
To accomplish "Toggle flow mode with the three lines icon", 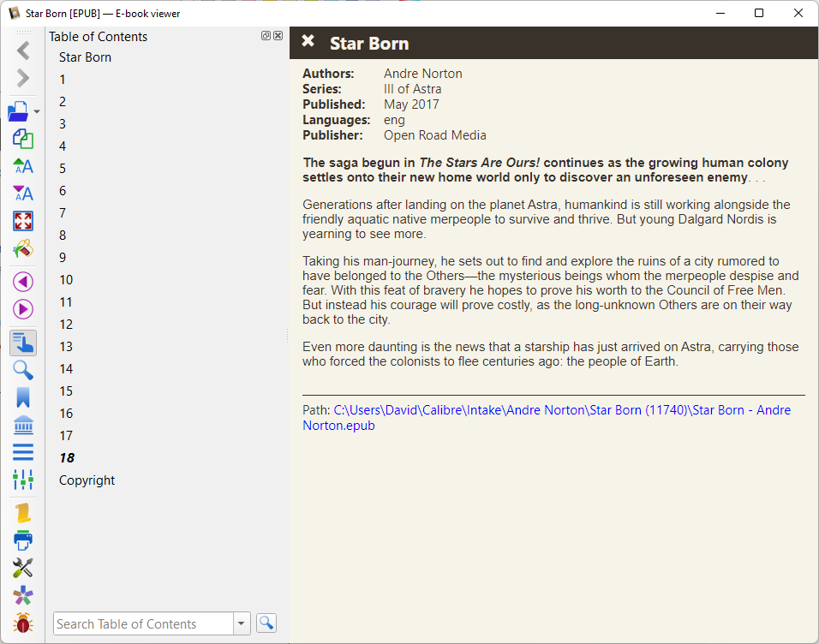I will 23,452.
